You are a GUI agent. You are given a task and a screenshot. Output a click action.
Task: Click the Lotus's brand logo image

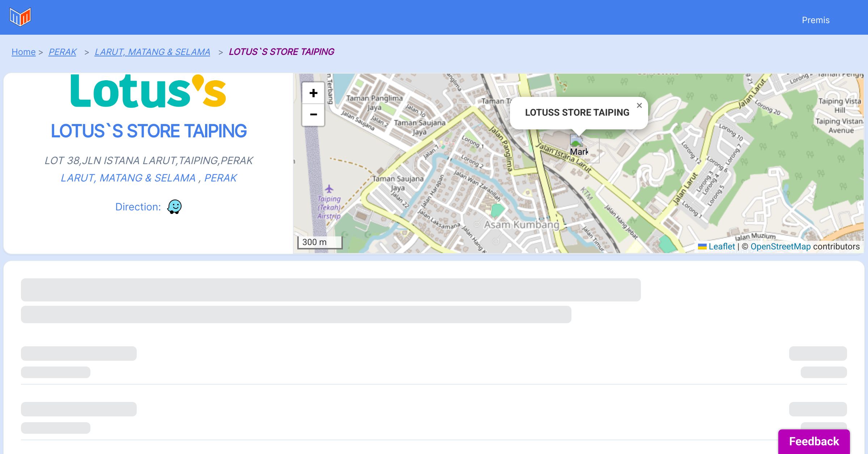point(148,91)
